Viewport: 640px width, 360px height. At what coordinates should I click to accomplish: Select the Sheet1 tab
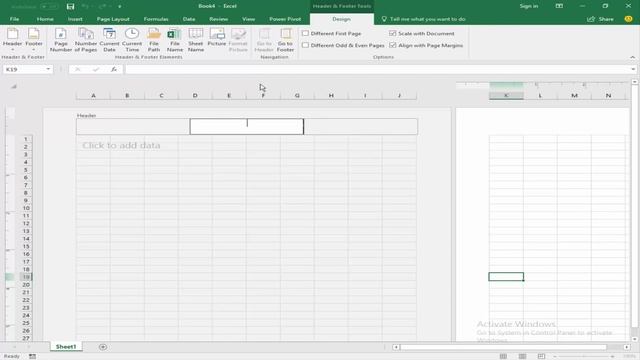pyautogui.click(x=66, y=347)
